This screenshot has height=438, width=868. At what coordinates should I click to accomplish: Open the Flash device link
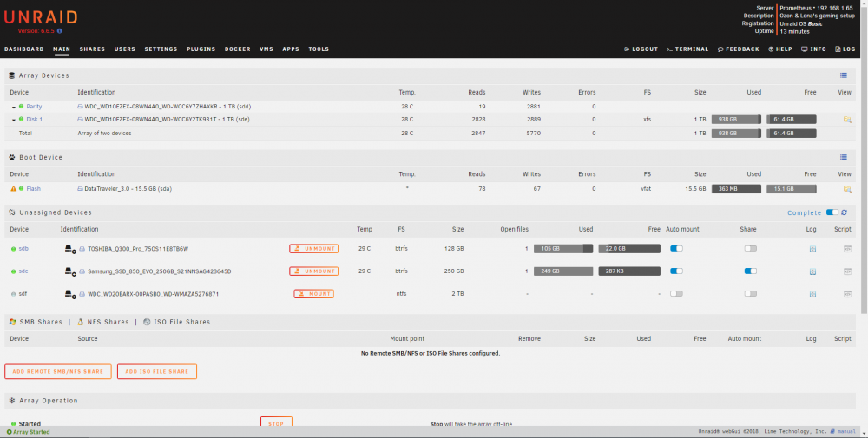[33, 189]
